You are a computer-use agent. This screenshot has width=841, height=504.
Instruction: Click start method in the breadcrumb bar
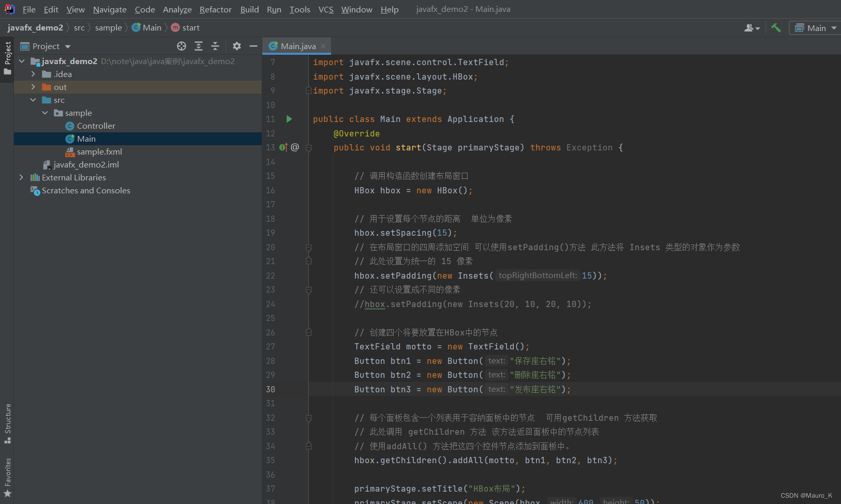click(186, 27)
